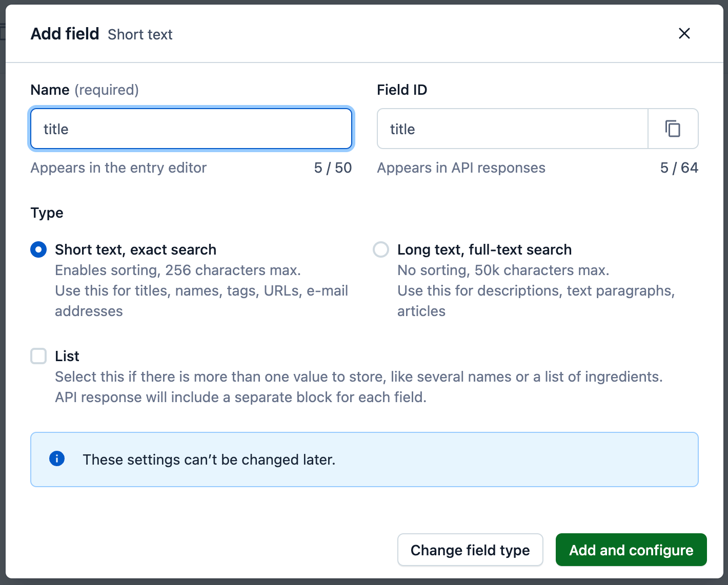728x585 pixels.
Task: Click the settings can't be changed notice
Action: tap(209, 459)
